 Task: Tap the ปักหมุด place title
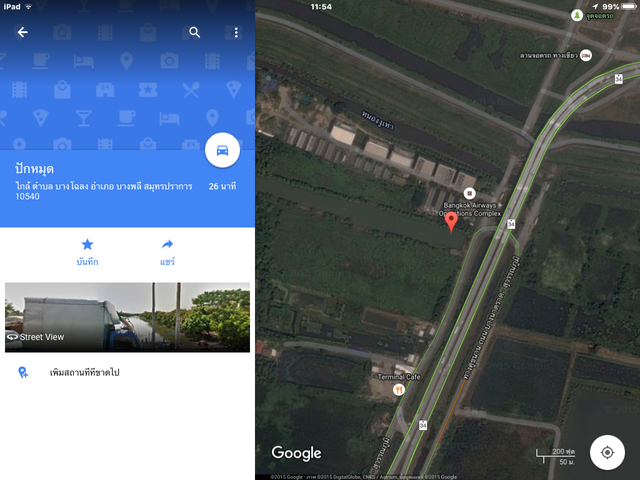tap(34, 169)
